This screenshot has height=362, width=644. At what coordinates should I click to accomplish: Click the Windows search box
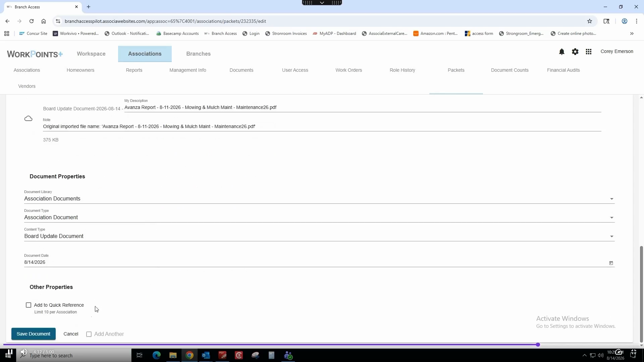tap(74, 355)
